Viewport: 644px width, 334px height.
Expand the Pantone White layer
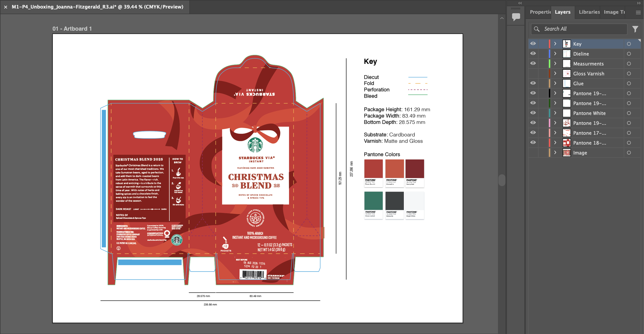[555, 113]
